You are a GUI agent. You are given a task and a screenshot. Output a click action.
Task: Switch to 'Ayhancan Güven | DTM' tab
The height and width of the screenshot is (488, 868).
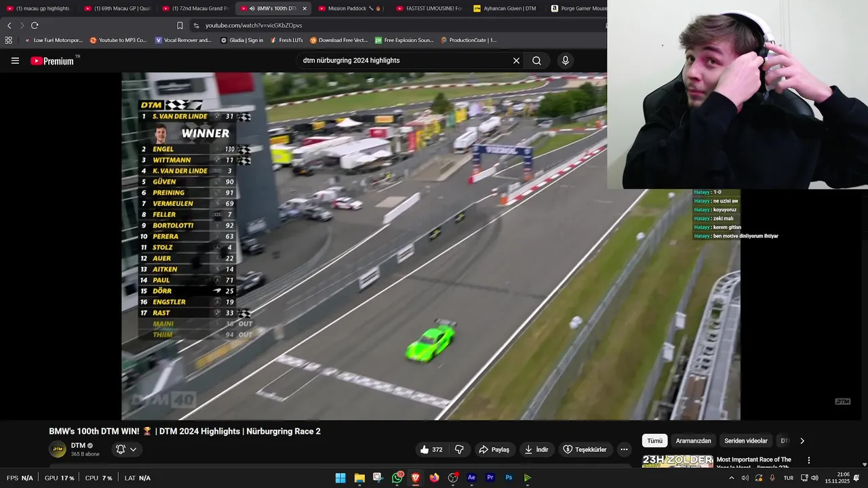tap(505, 8)
